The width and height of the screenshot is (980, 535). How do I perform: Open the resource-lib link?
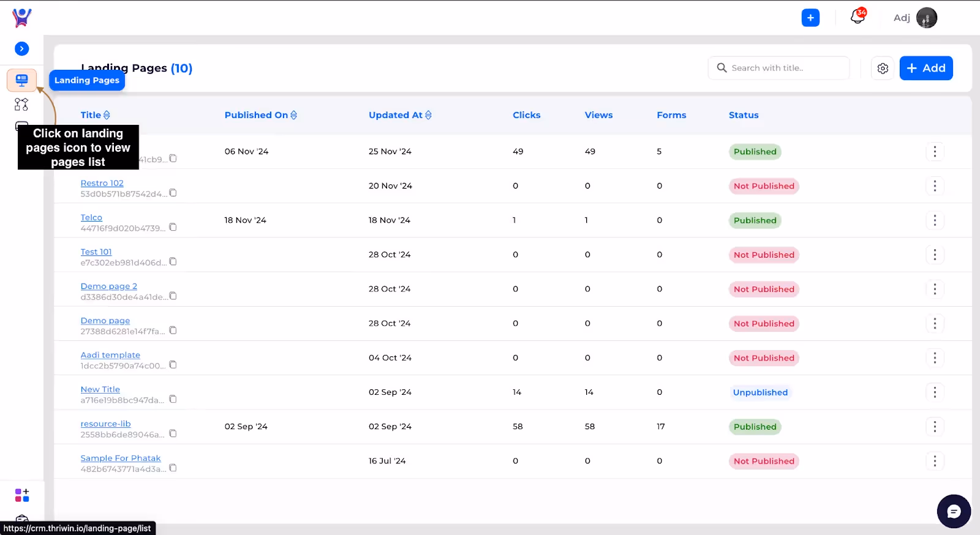pyautogui.click(x=105, y=424)
